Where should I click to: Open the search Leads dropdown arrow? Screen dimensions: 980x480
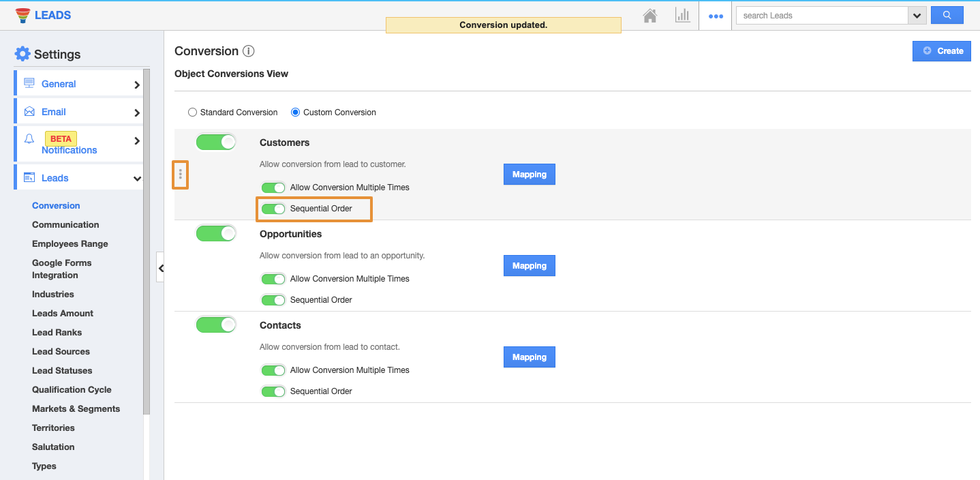(x=917, y=16)
